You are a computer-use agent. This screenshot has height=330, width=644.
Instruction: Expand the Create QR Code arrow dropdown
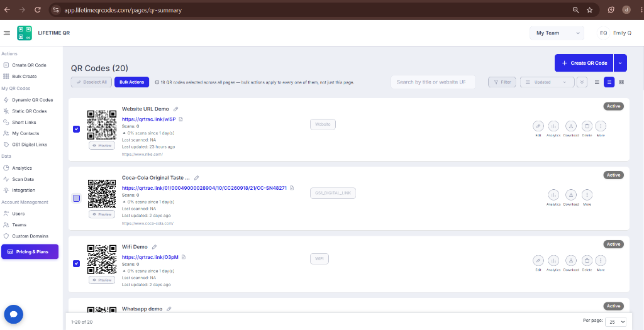coord(620,63)
